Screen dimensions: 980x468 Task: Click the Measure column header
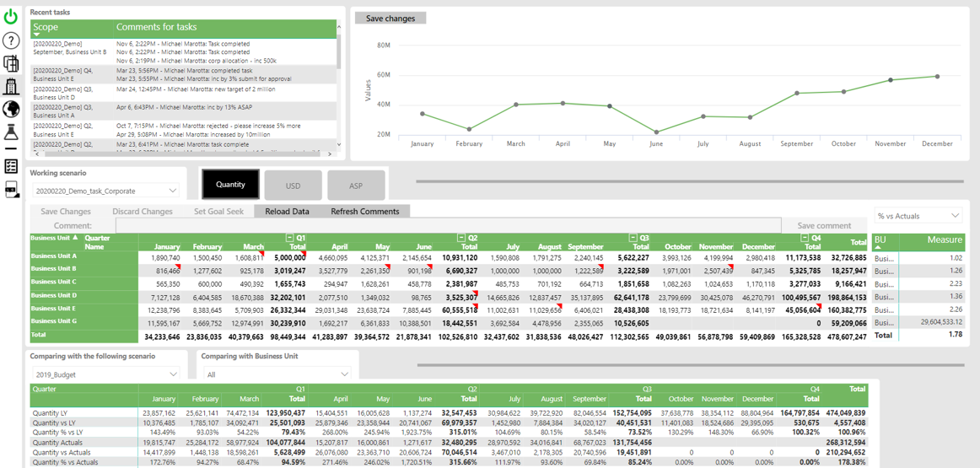click(930, 243)
